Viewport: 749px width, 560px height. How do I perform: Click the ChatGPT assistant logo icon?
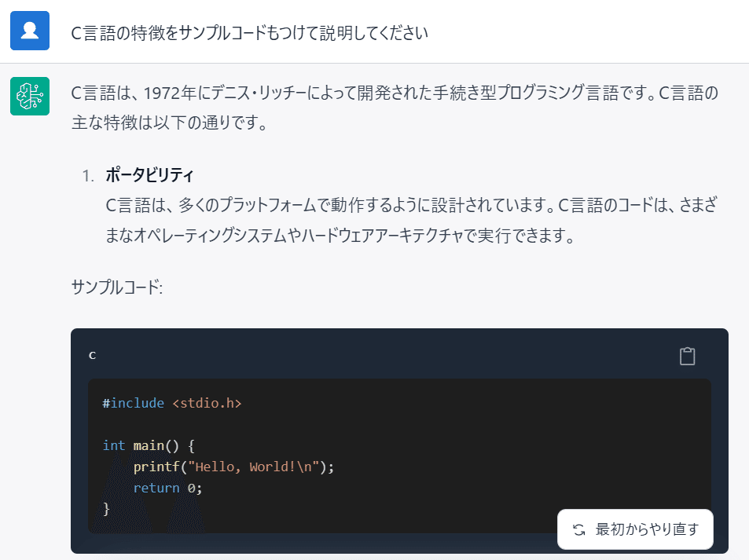pos(30,96)
